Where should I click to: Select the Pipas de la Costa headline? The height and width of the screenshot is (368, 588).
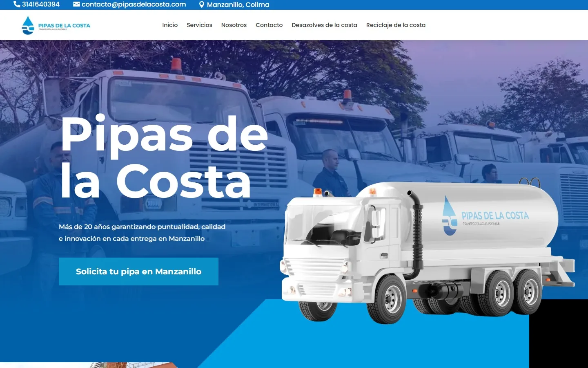click(164, 157)
